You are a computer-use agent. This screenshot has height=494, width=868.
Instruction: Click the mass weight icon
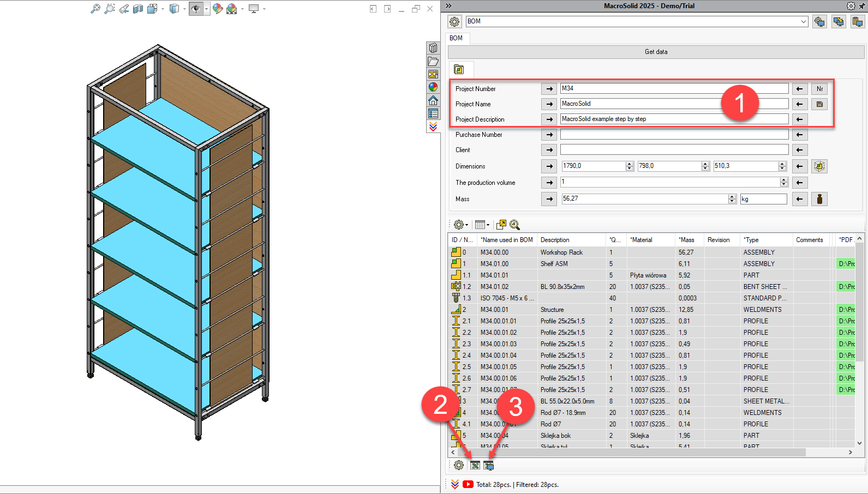pos(819,199)
